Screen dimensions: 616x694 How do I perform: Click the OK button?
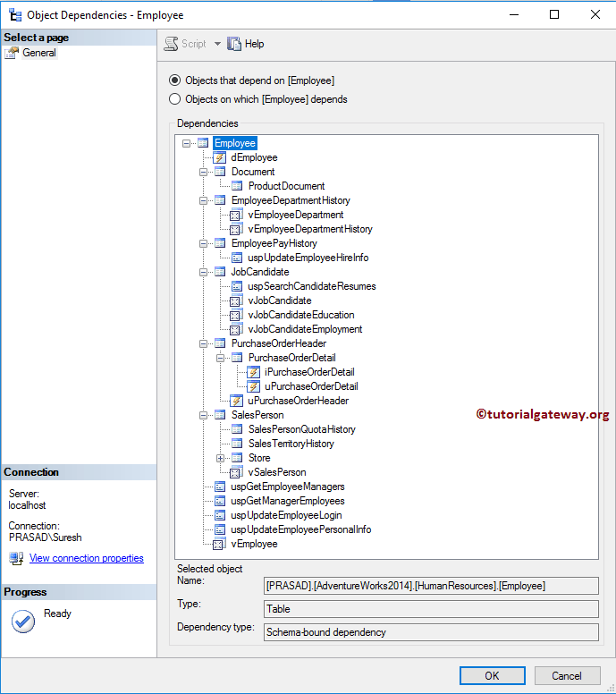[x=492, y=676]
